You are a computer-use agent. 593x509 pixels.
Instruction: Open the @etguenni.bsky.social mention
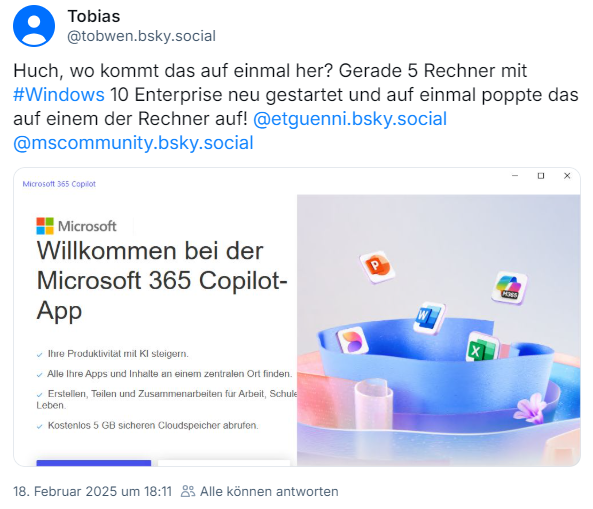point(350,119)
